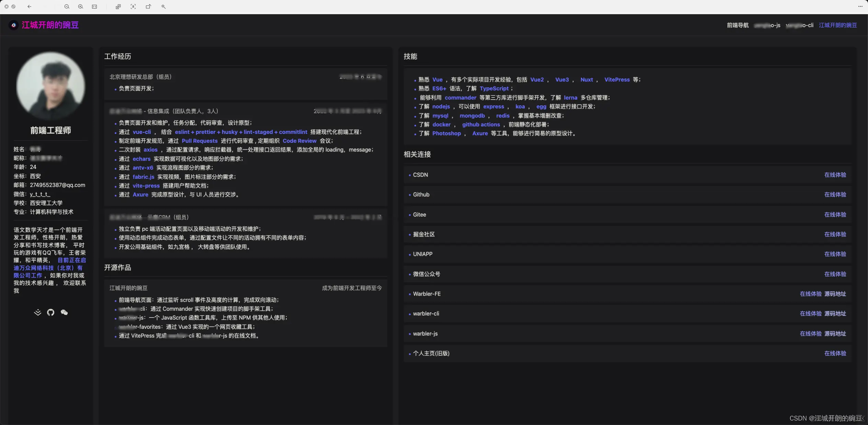The image size is (868, 425).
Task: Click the Juejin icon under profile
Action: click(x=37, y=312)
